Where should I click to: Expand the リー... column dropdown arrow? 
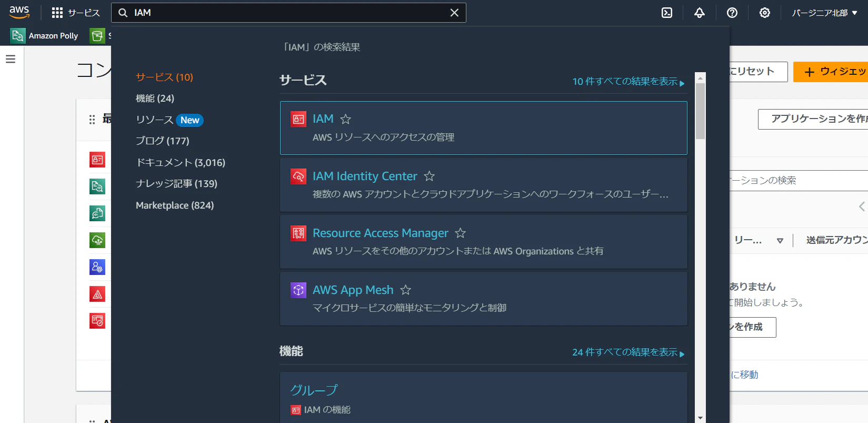780,241
